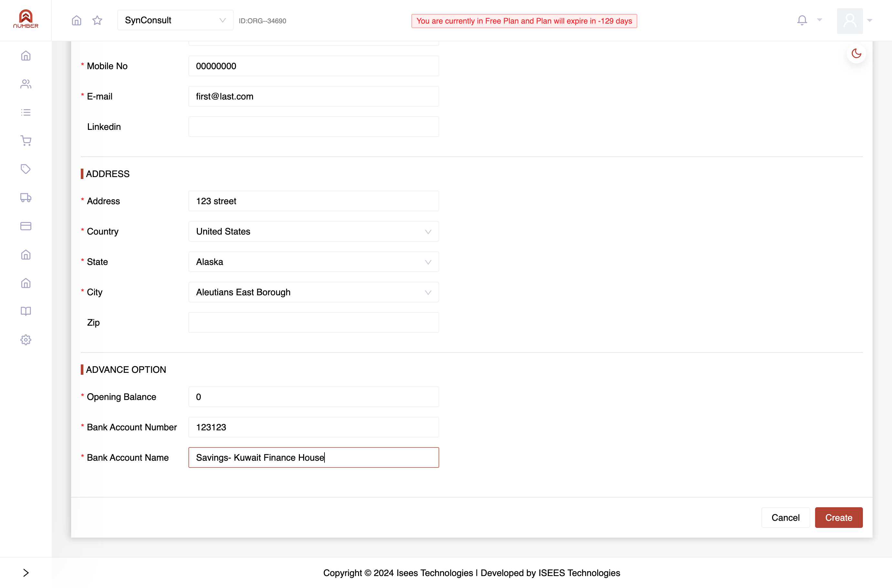Click the Create button
This screenshot has width=892, height=588.
pyautogui.click(x=839, y=518)
